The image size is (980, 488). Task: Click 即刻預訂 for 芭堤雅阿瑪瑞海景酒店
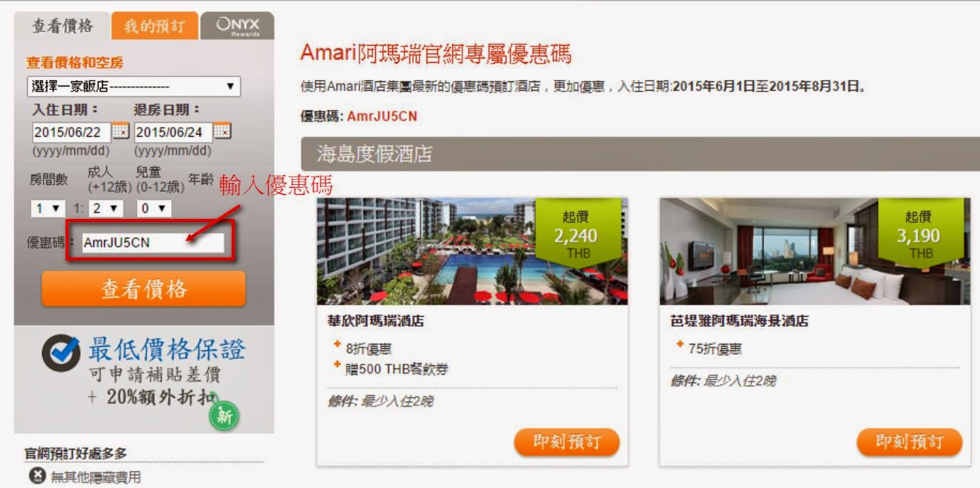coord(909,442)
